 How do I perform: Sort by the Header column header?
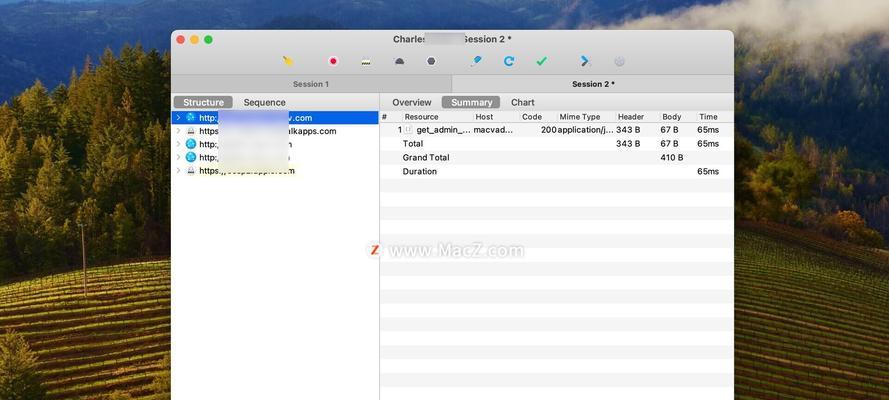[631, 117]
